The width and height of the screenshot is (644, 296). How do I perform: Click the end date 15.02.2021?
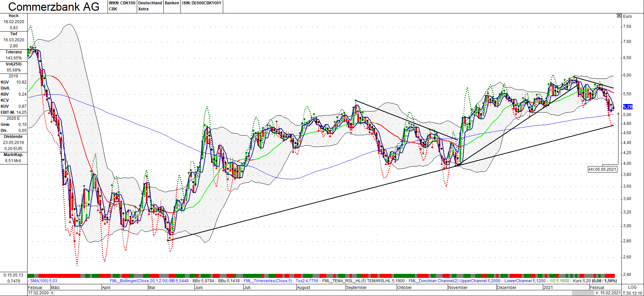(610, 293)
